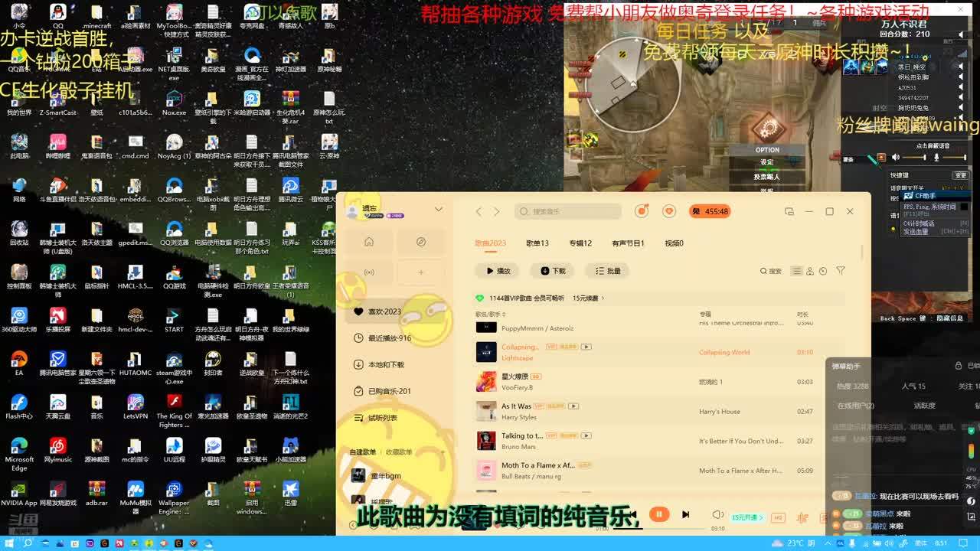
Task: Open the mini-player mode icon in title bar
Action: (789, 211)
